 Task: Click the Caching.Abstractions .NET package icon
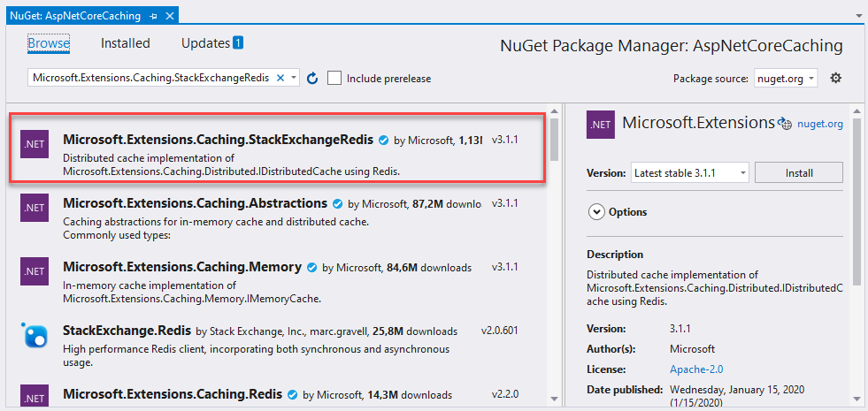click(x=35, y=209)
